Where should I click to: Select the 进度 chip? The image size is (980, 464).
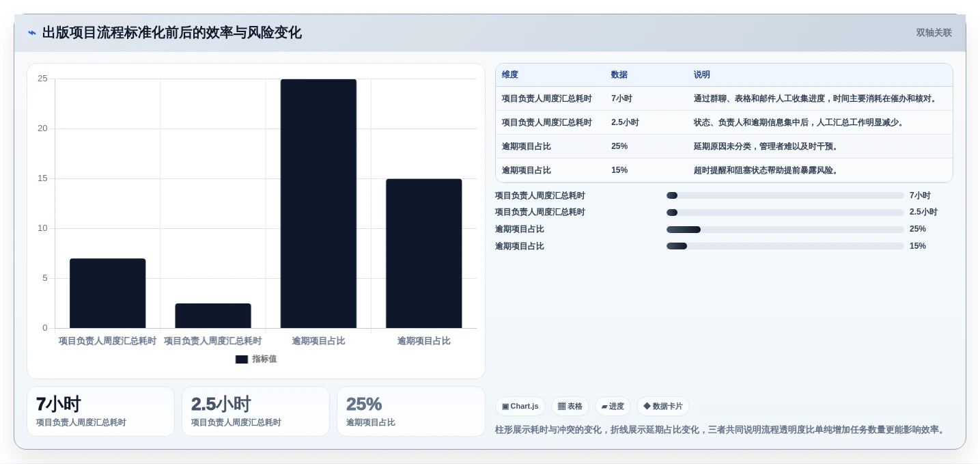point(613,406)
